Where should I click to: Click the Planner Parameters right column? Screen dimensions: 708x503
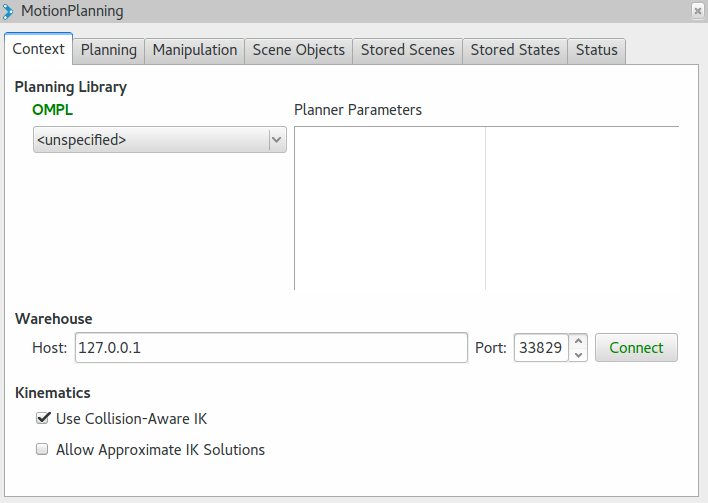pyautogui.click(x=582, y=208)
